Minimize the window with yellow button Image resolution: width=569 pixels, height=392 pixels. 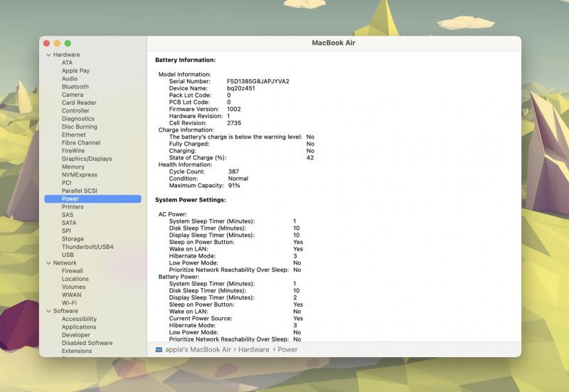point(57,43)
